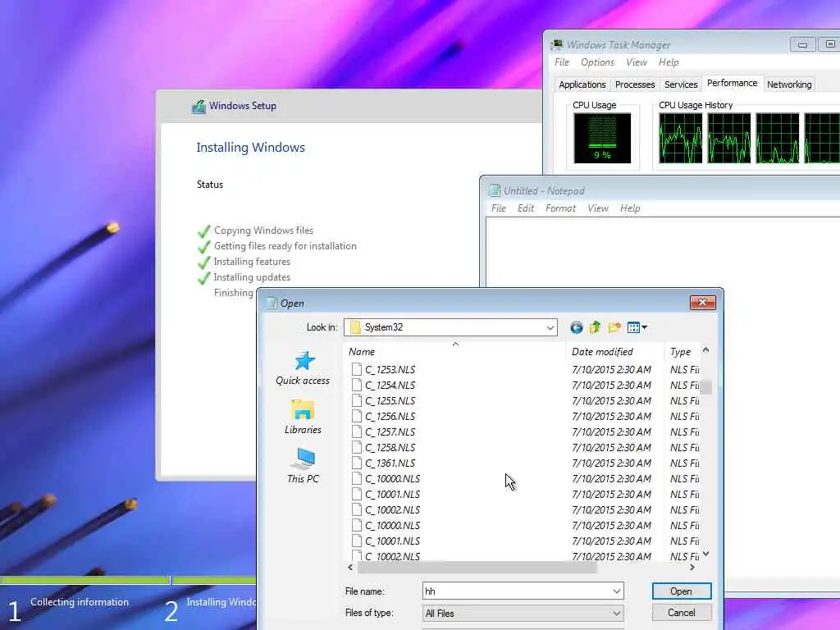Open the View menu icon in Open dialog
The image size is (840, 630).
pyautogui.click(x=637, y=327)
